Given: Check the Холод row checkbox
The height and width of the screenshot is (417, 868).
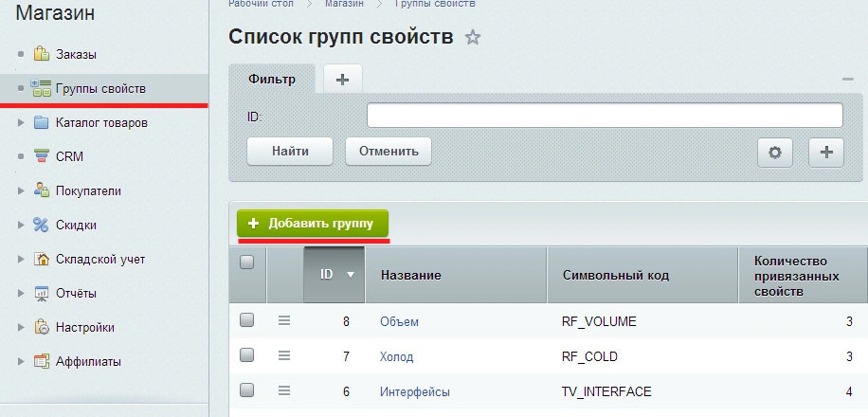Looking at the screenshot, I should tap(247, 355).
